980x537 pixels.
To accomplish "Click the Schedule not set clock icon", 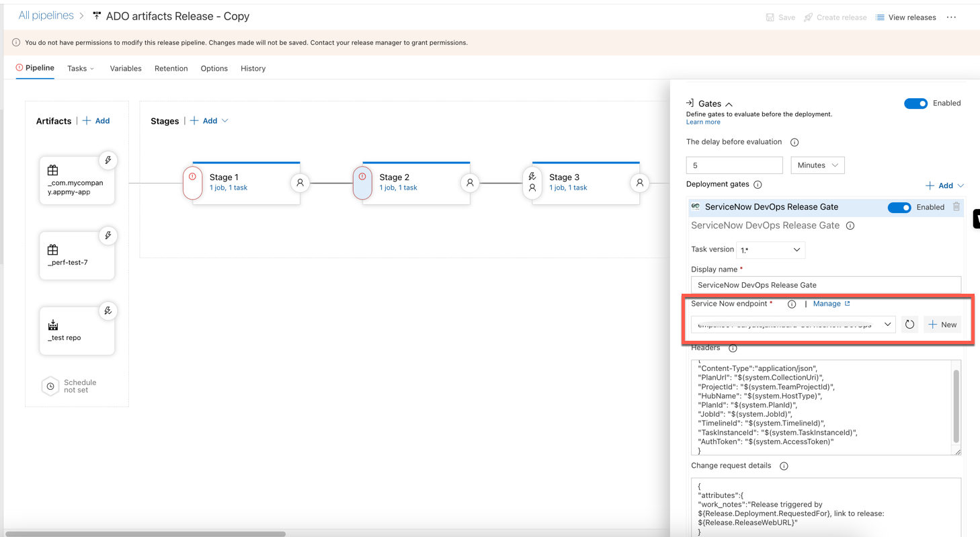I will pyautogui.click(x=50, y=386).
